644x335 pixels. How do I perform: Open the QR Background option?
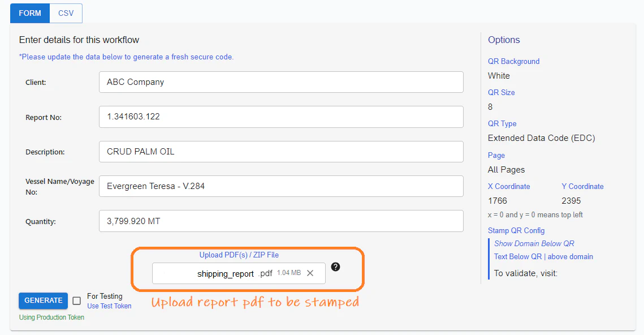point(513,61)
